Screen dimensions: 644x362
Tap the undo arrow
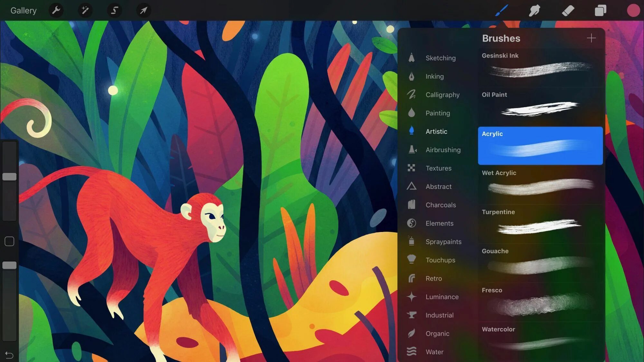9,355
